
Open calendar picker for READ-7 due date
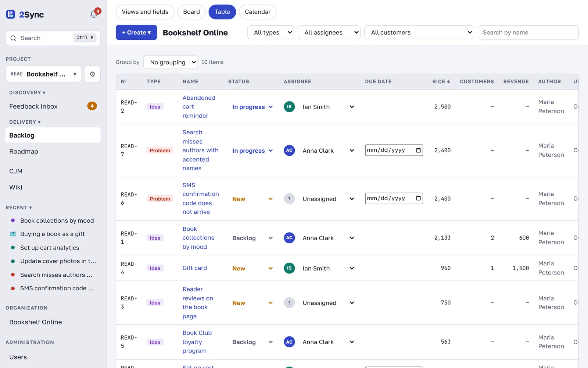[418, 150]
